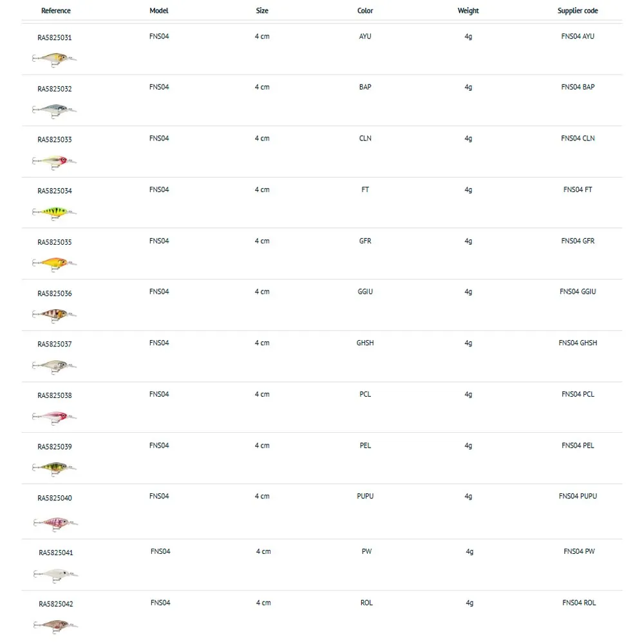Select the PEL perch-pattern lure thumbnail

tap(55, 469)
